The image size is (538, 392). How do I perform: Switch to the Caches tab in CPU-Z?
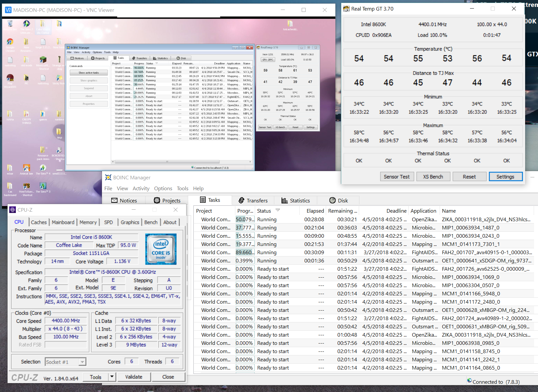point(39,222)
